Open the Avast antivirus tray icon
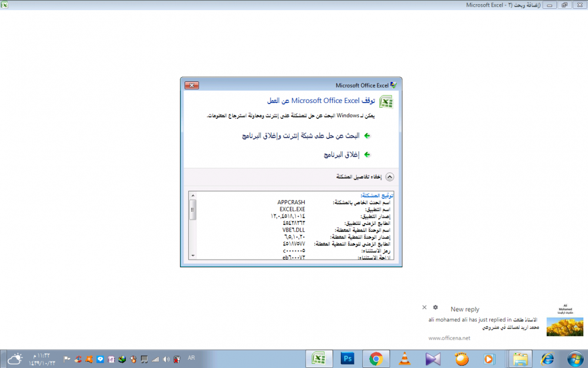Viewport: 588px width, 368px height. 89,359
